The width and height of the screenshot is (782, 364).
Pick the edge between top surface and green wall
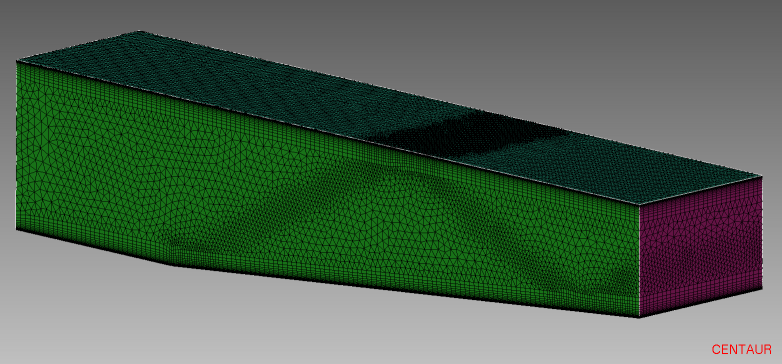click(x=328, y=132)
